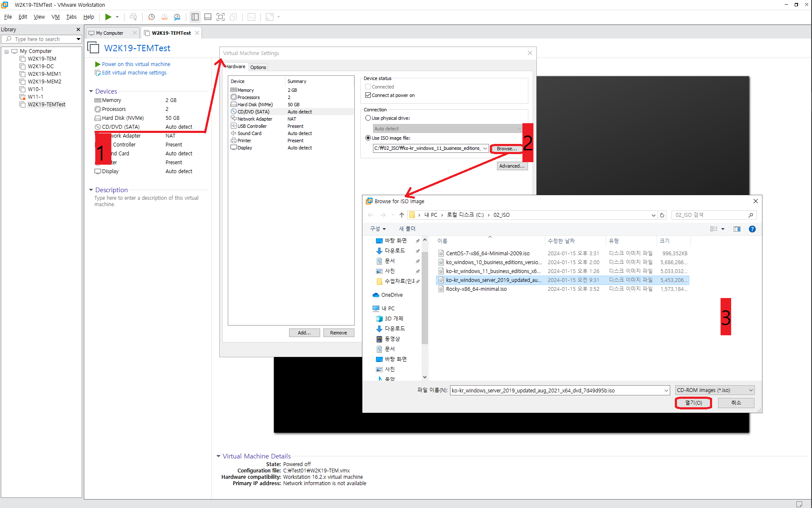Open the 구성 organize dropdown
The width and height of the screenshot is (812, 508).
pyautogui.click(x=378, y=229)
